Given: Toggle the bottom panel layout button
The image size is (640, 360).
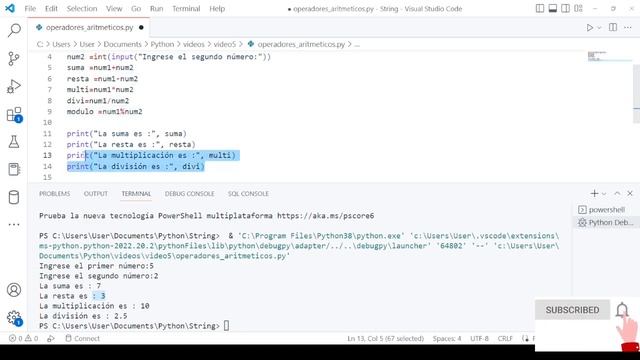Looking at the screenshot, I should pyautogui.click(x=553, y=8).
